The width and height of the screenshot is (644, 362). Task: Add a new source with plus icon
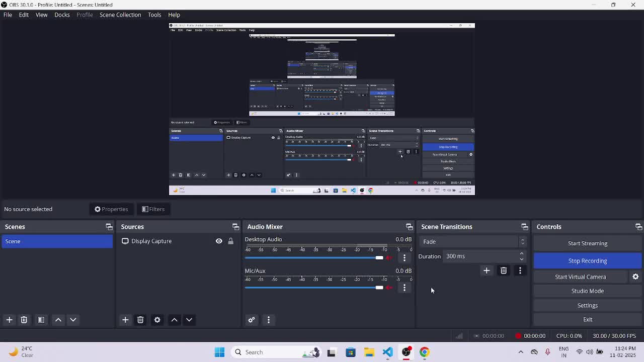tap(125, 320)
